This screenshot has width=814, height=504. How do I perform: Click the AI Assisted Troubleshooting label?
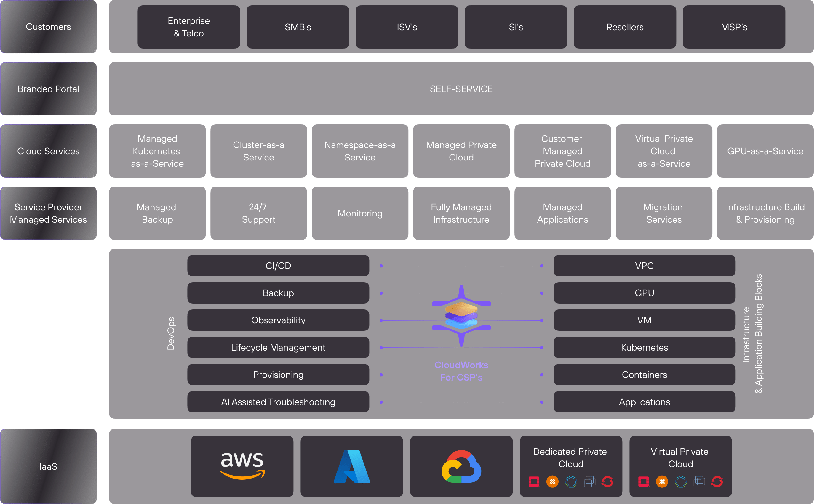[x=278, y=402]
